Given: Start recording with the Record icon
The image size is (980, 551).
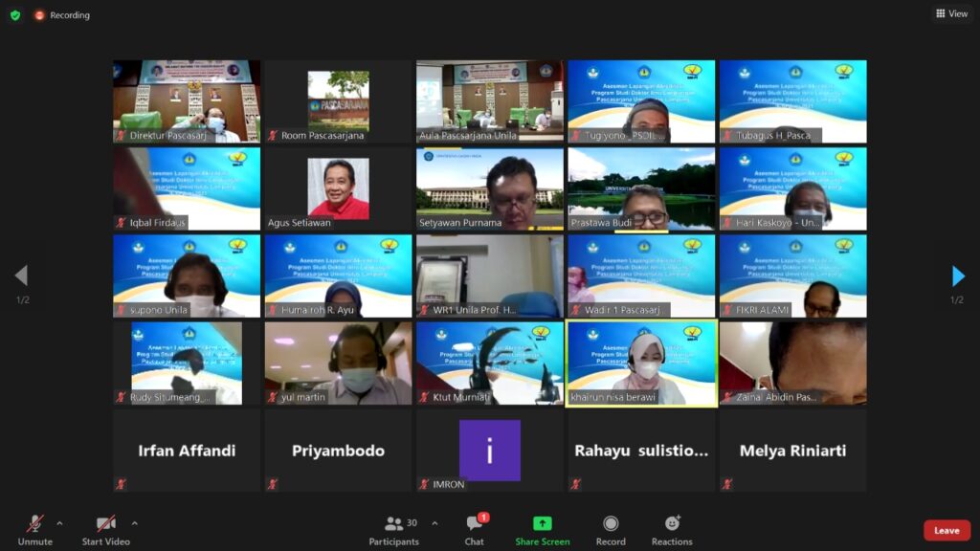Looking at the screenshot, I should point(611,524).
